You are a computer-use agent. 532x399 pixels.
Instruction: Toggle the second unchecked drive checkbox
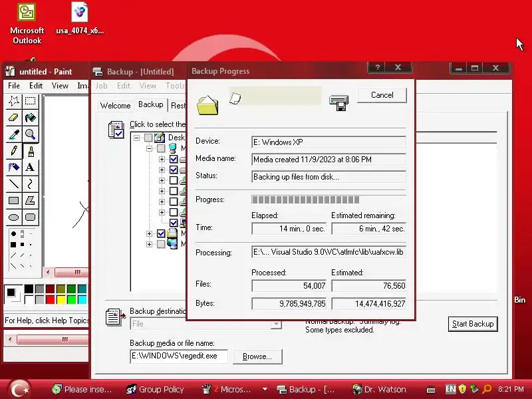click(174, 191)
